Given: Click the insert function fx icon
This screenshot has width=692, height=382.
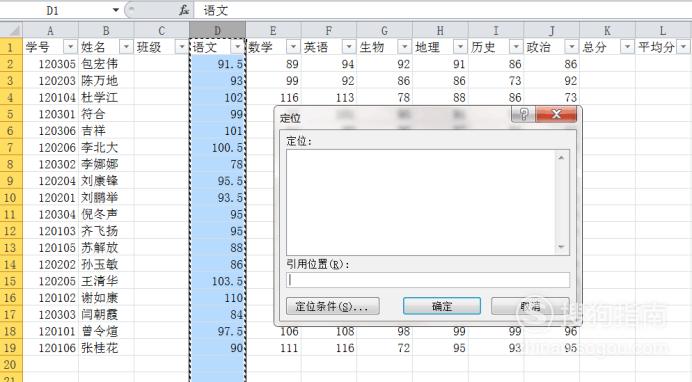Looking at the screenshot, I should pyautogui.click(x=184, y=10).
